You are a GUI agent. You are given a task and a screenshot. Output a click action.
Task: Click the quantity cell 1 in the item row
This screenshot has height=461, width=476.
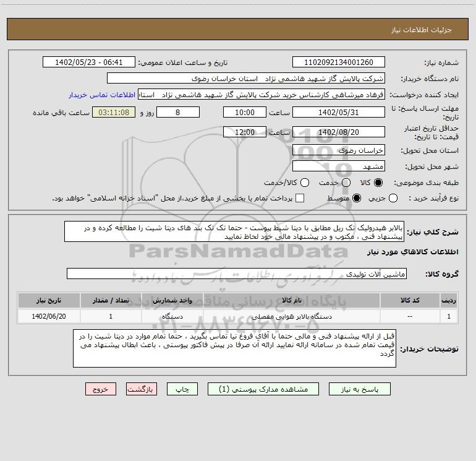[x=111, y=316]
